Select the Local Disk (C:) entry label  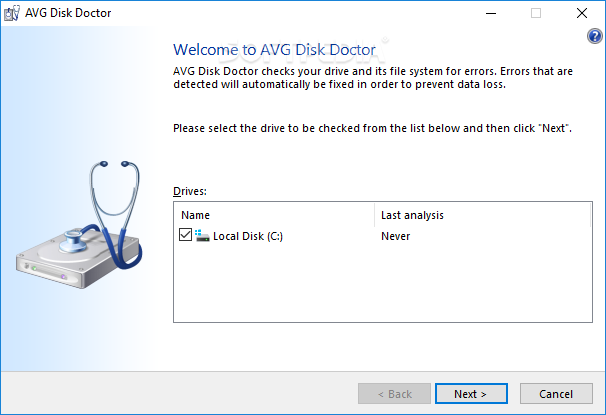point(248,237)
